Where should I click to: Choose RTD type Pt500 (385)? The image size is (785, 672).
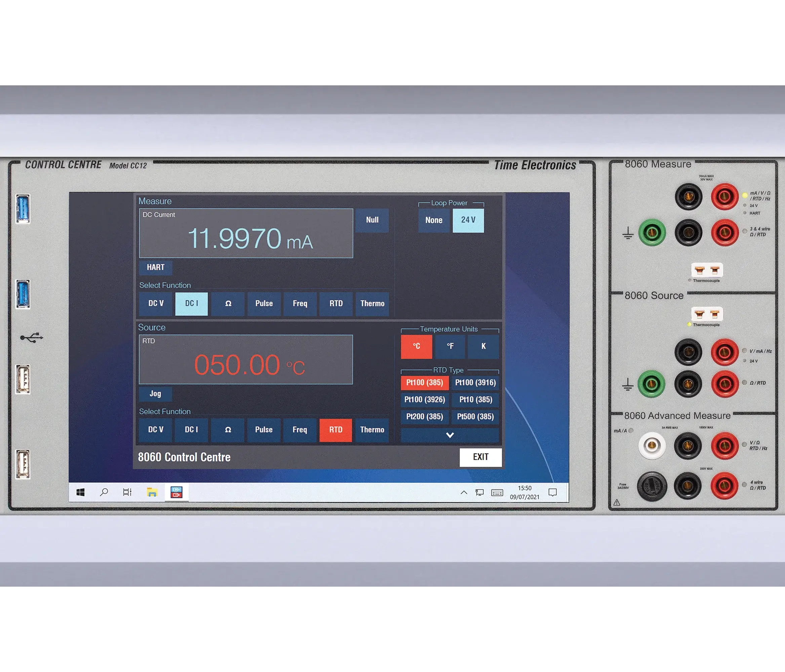coord(475,417)
